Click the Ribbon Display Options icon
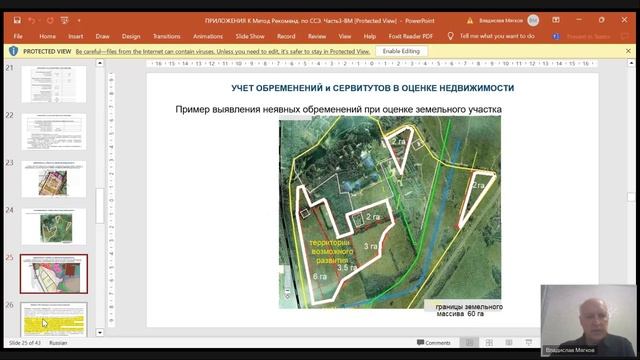The width and height of the screenshot is (640, 360). pos(556,20)
